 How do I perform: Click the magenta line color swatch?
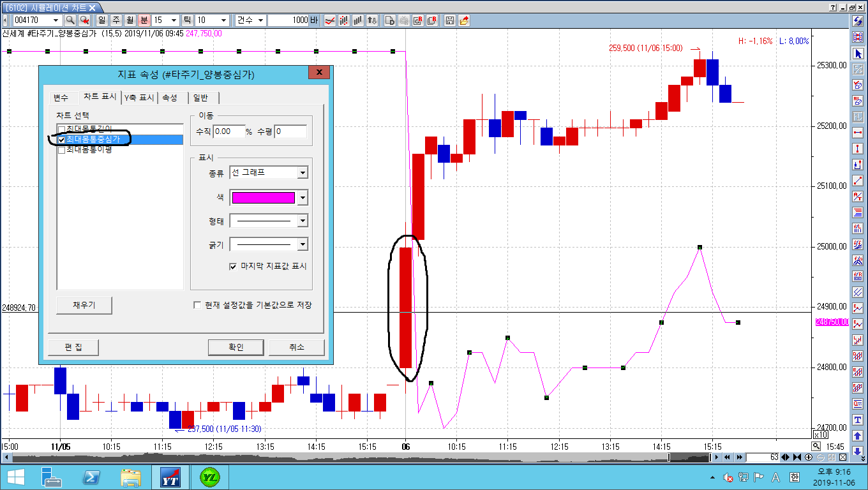click(263, 198)
